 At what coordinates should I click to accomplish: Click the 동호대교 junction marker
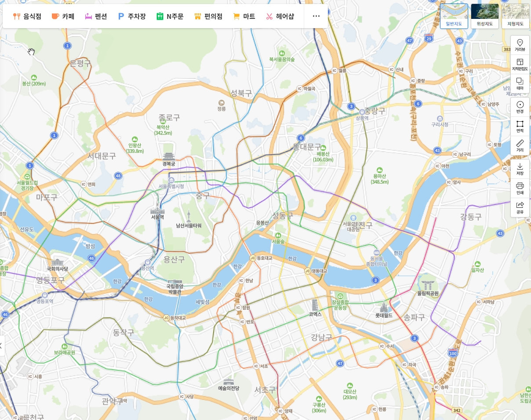(253, 258)
